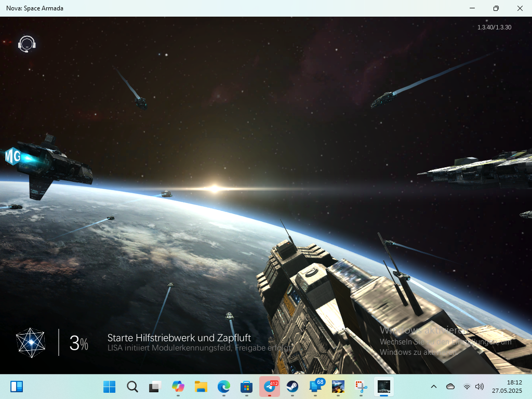Screen dimensions: 532x399
Task: Toggle the Widgets panel
Action: pos(17,387)
